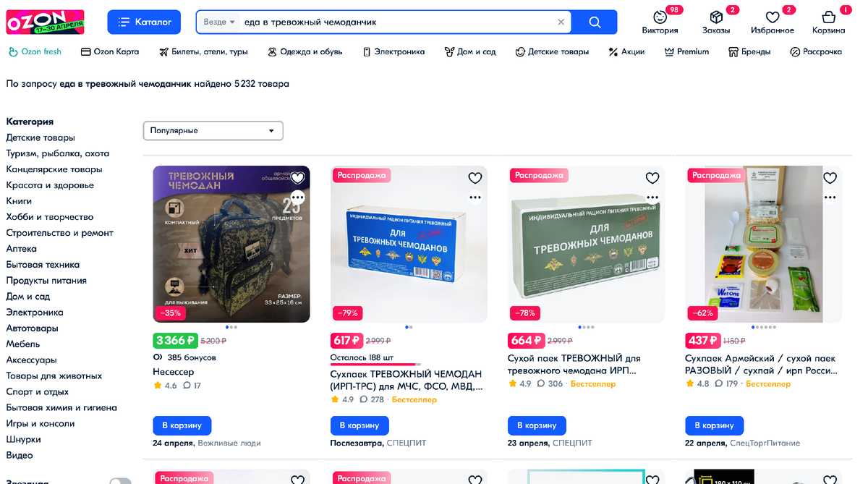Screen dimensions: 868x484
Task: Add 437 ₽ Сухпаек Армейский to cart
Action: coord(715,425)
